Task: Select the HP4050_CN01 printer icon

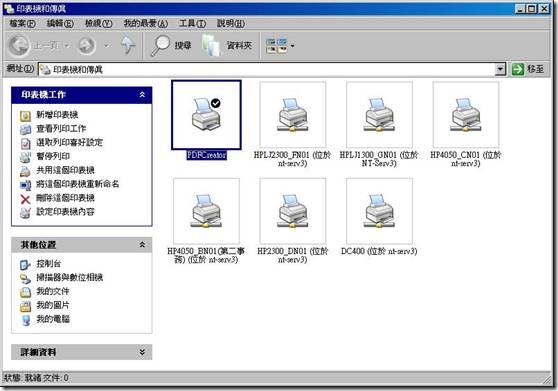Action: click(466, 115)
